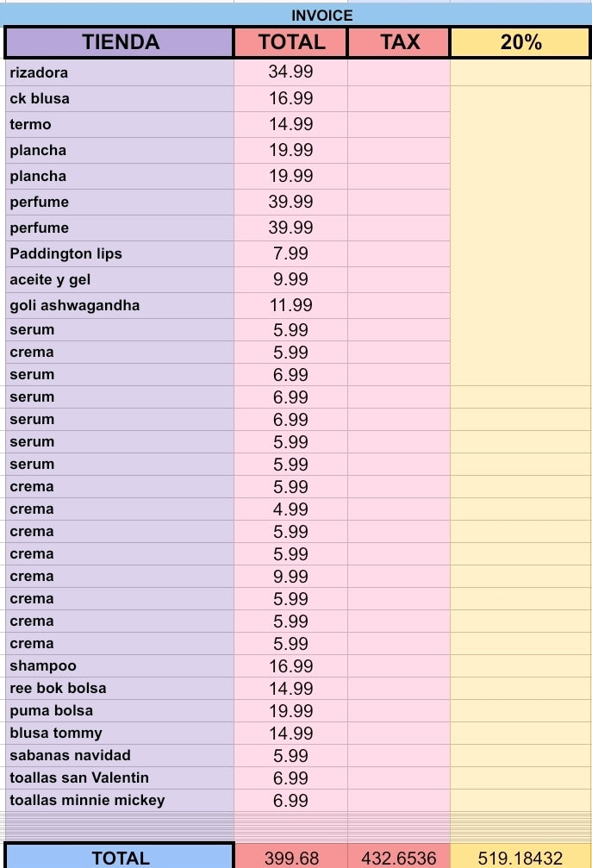Select the puma bolsa cell
Viewport: 592px width, 868px height.
click(x=120, y=711)
